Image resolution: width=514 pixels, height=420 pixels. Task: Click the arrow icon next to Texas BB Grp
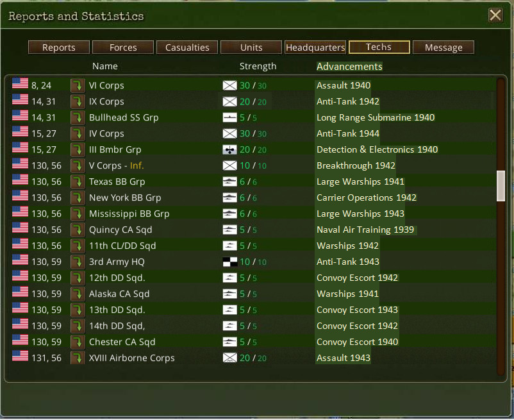pyautogui.click(x=78, y=181)
